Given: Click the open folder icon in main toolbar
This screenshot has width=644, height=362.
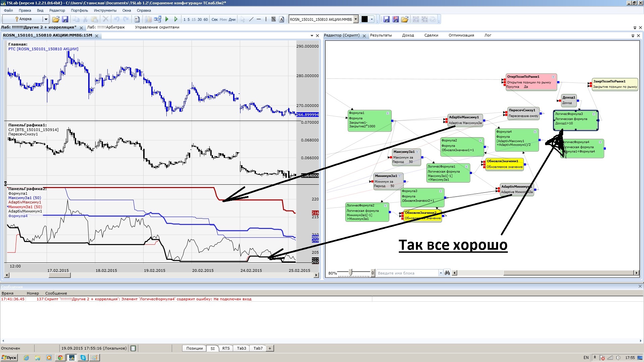Looking at the screenshot, I should tap(56, 19).
